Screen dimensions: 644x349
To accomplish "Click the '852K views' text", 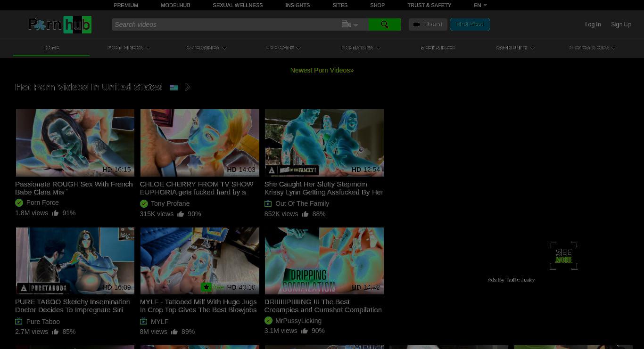I will (x=281, y=214).
